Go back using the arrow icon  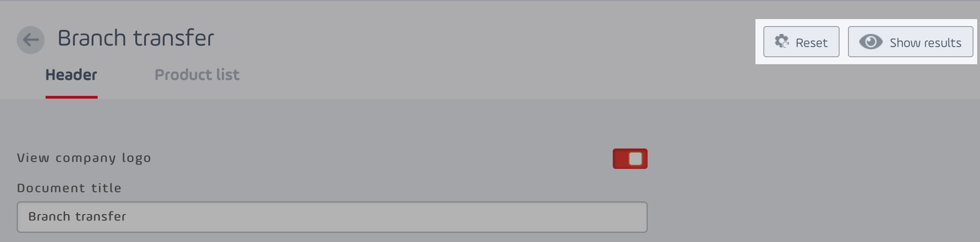pos(31,40)
